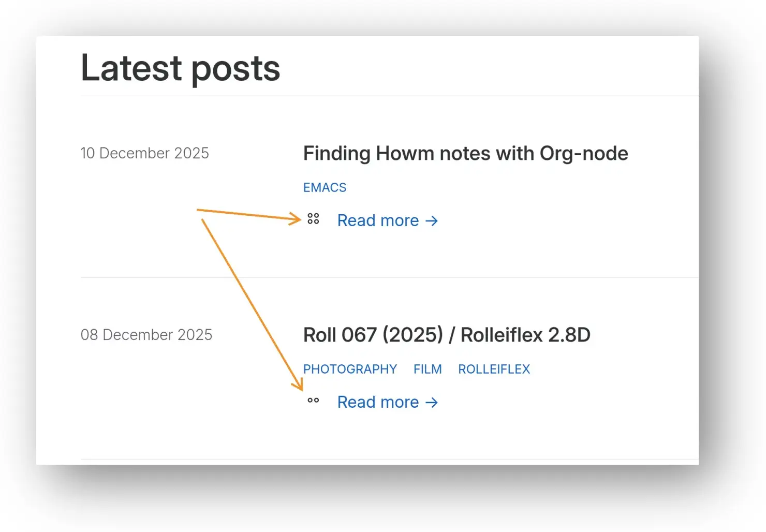Select the FILM tag
The height and width of the screenshot is (532, 766).
click(428, 369)
